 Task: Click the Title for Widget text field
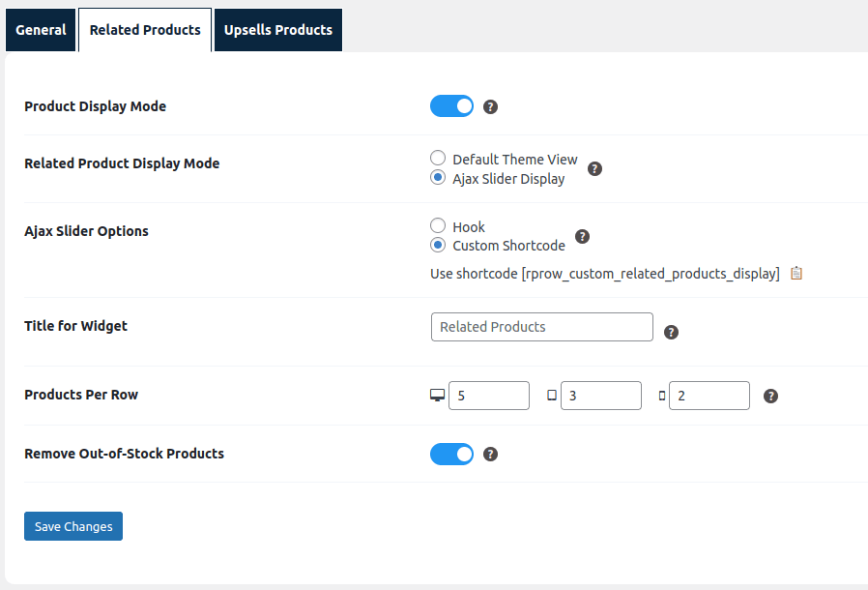click(x=541, y=327)
